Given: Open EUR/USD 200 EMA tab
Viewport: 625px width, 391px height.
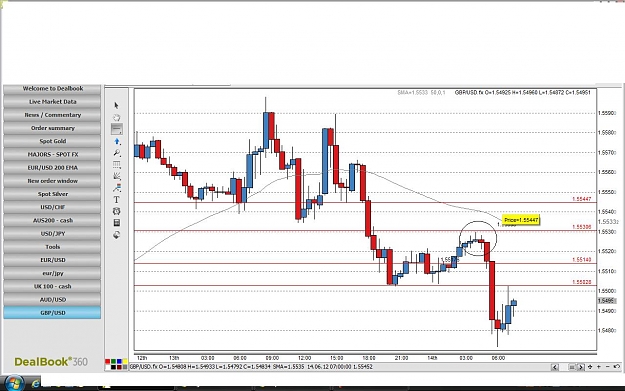Looking at the screenshot, I should point(52,167).
